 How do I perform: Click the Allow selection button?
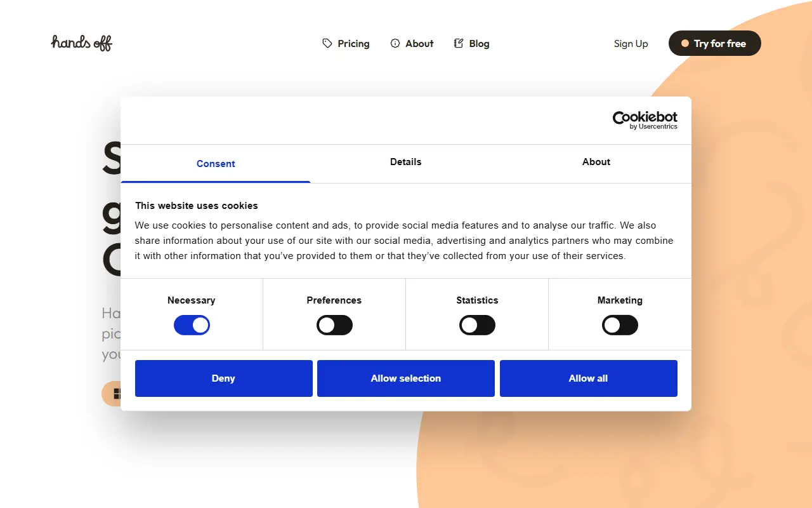coord(406,378)
